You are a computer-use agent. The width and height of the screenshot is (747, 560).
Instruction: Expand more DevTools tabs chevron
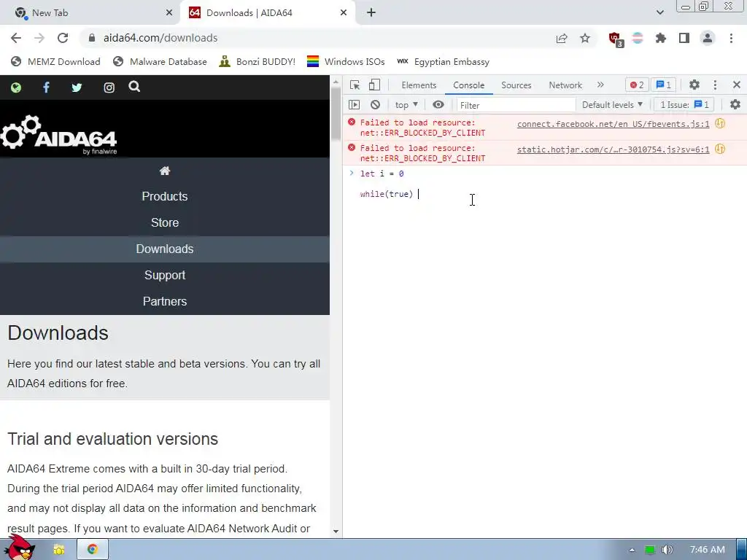(x=600, y=85)
